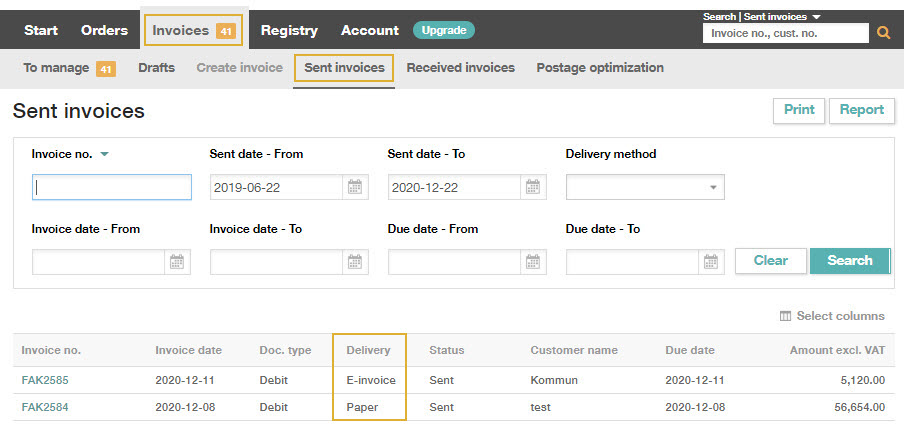
Task: Open invoice FAK2585
Action: (45, 380)
